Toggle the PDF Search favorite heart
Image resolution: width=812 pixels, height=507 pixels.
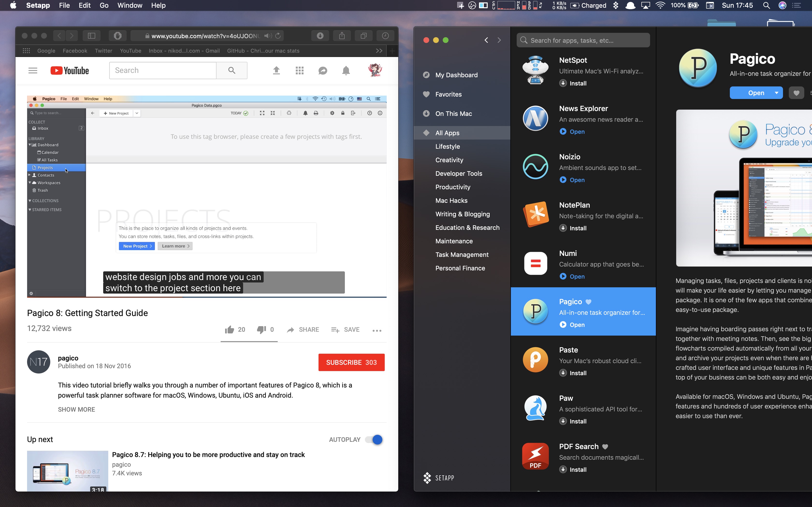(605, 447)
